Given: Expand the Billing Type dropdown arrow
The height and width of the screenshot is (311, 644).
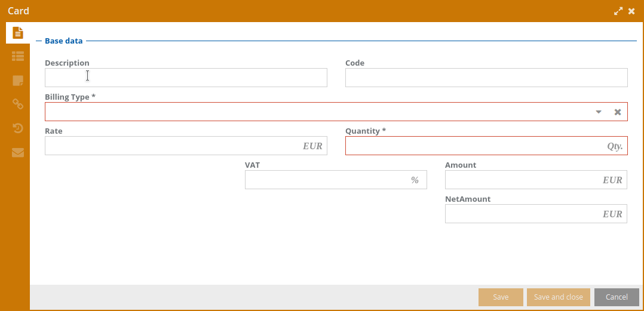Looking at the screenshot, I should tap(599, 112).
